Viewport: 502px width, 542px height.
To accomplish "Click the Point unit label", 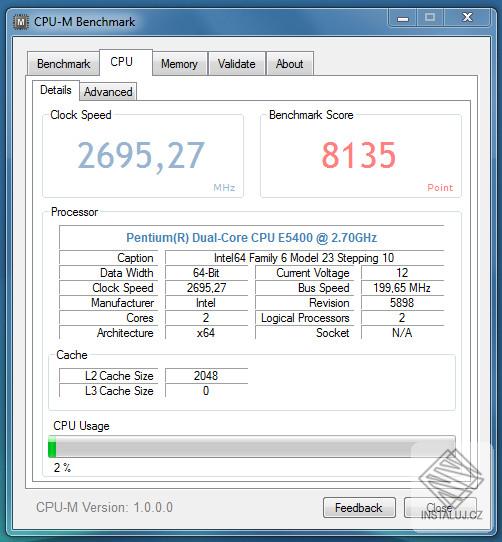I will 440,188.
